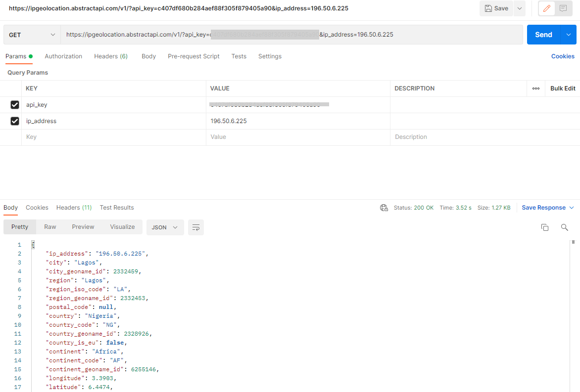Click the response scrollbar thumb
Screen dimensions: 580x392
[x=573, y=242]
